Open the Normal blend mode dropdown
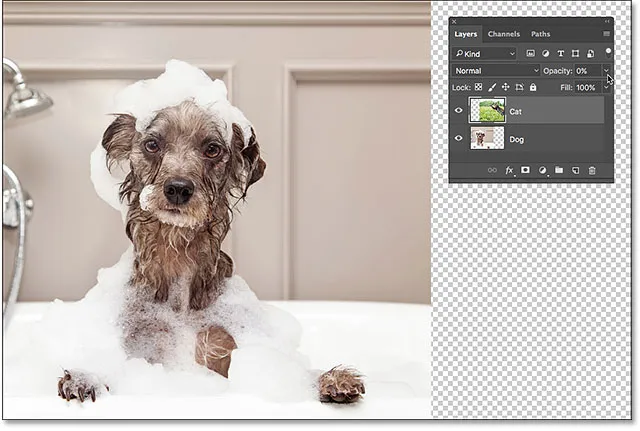This screenshot has width=640, height=431. pyautogui.click(x=495, y=71)
